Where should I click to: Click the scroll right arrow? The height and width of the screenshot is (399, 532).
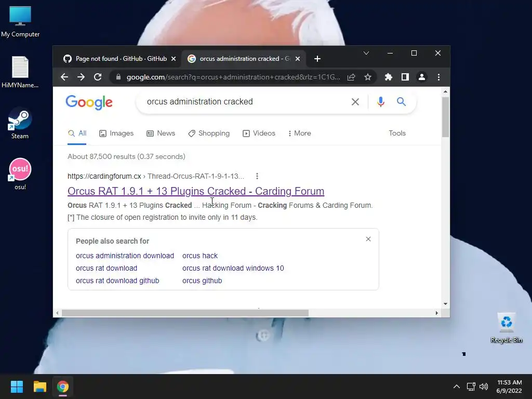[436, 313]
